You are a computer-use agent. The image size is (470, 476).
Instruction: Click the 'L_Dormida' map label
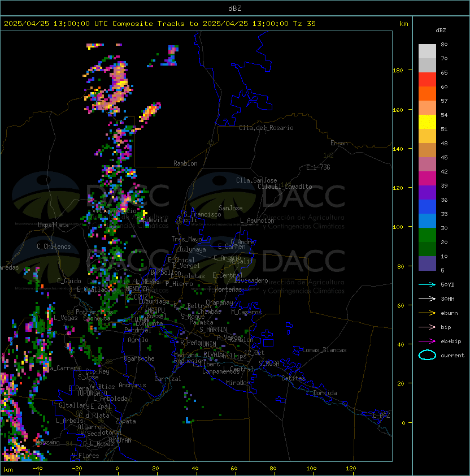click(x=321, y=393)
